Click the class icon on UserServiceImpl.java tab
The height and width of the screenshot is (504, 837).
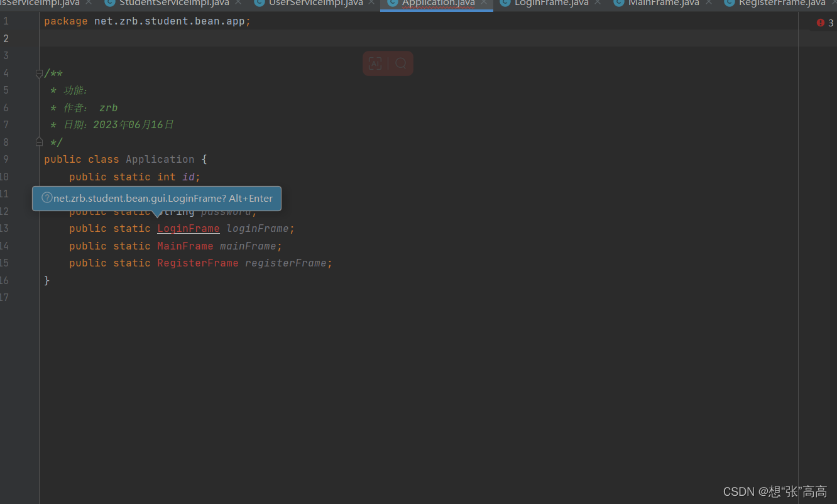point(259,3)
